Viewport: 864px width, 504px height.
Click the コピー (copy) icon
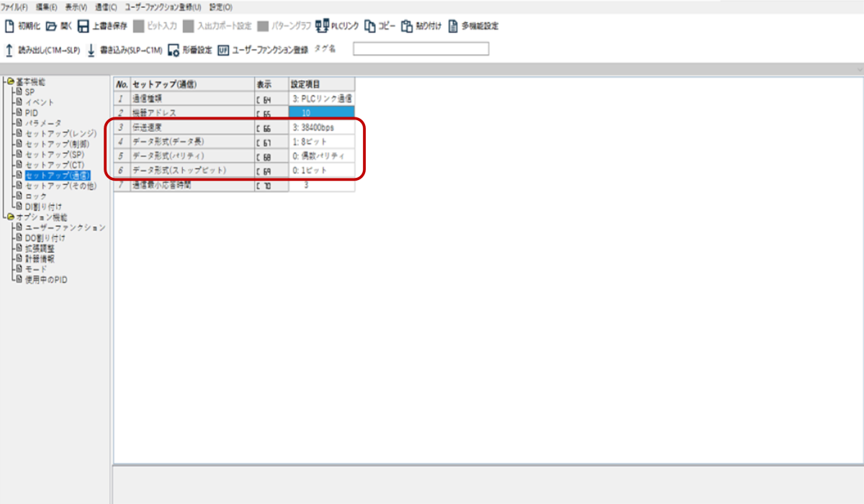click(370, 27)
